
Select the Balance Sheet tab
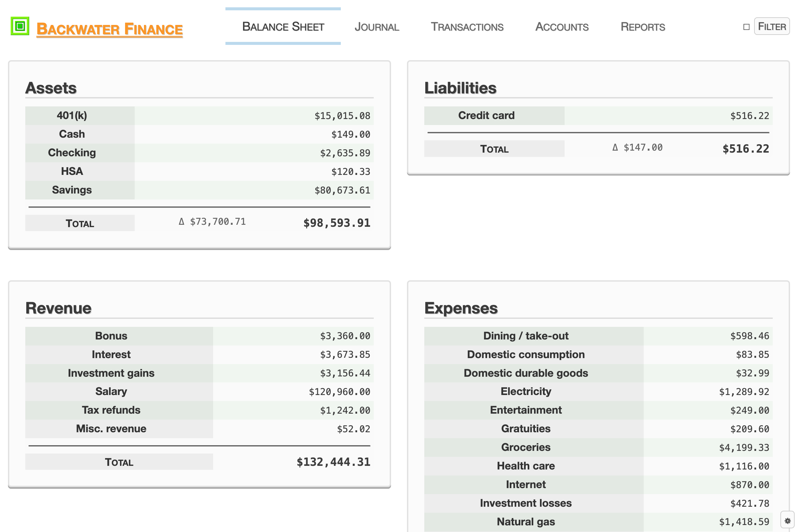[x=283, y=27]
